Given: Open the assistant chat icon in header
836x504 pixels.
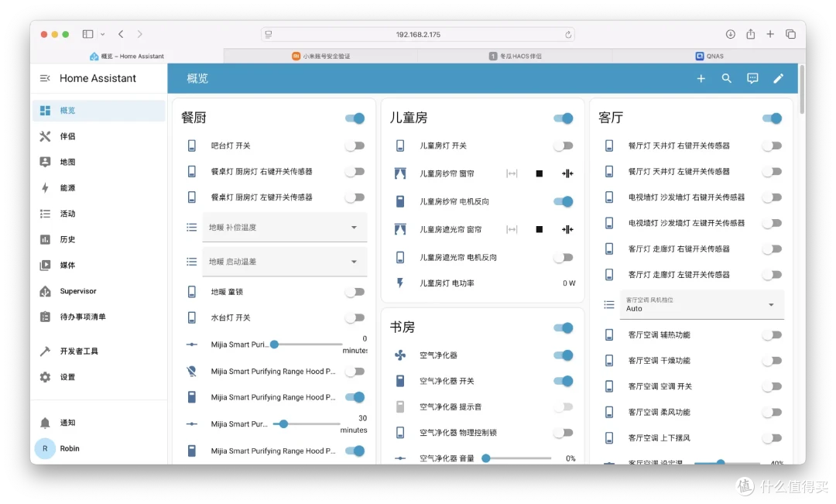Looking at the screenshot, I should click(x=752, y=78).
